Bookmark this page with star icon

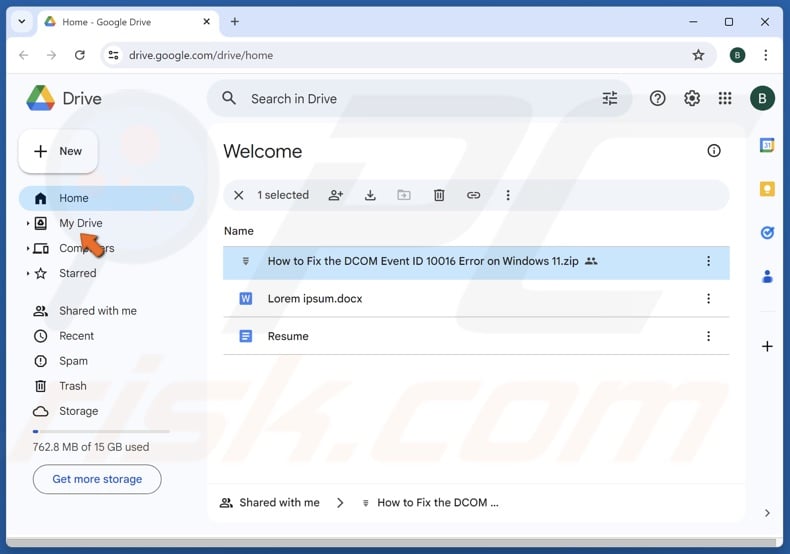pyautogui.click(x=698, y=55)
